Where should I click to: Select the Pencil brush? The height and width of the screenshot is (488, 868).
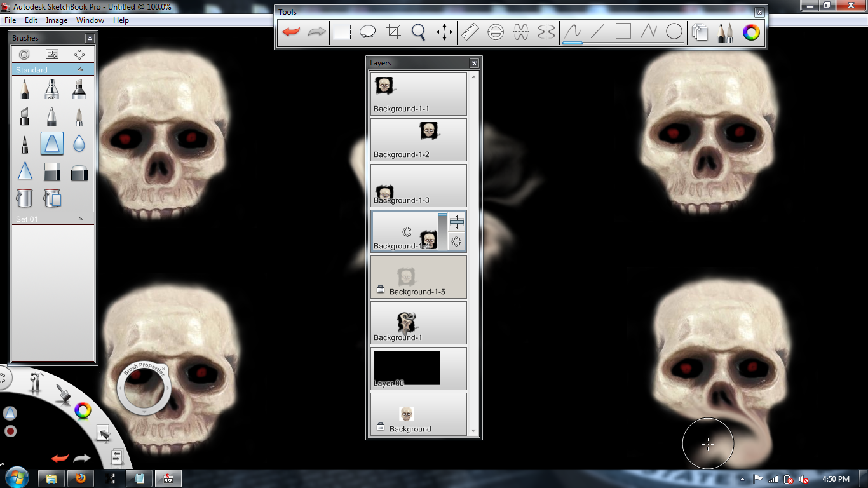(x=25, y=89)
